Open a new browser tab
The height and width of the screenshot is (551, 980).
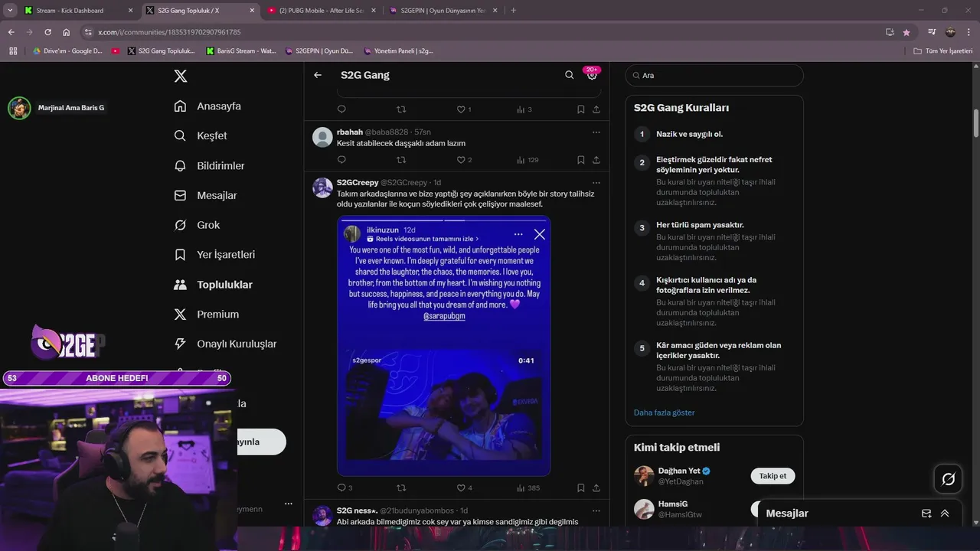pos(513,11)
